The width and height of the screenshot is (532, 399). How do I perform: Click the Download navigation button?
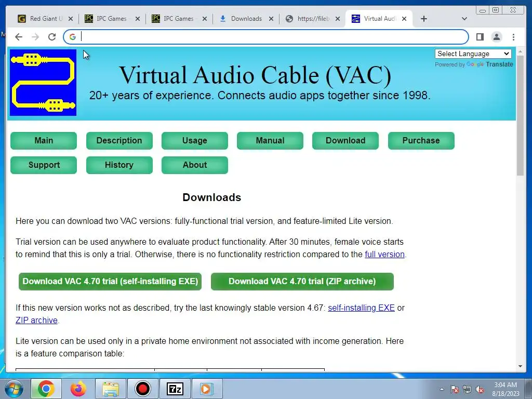(x=345, y=140)
